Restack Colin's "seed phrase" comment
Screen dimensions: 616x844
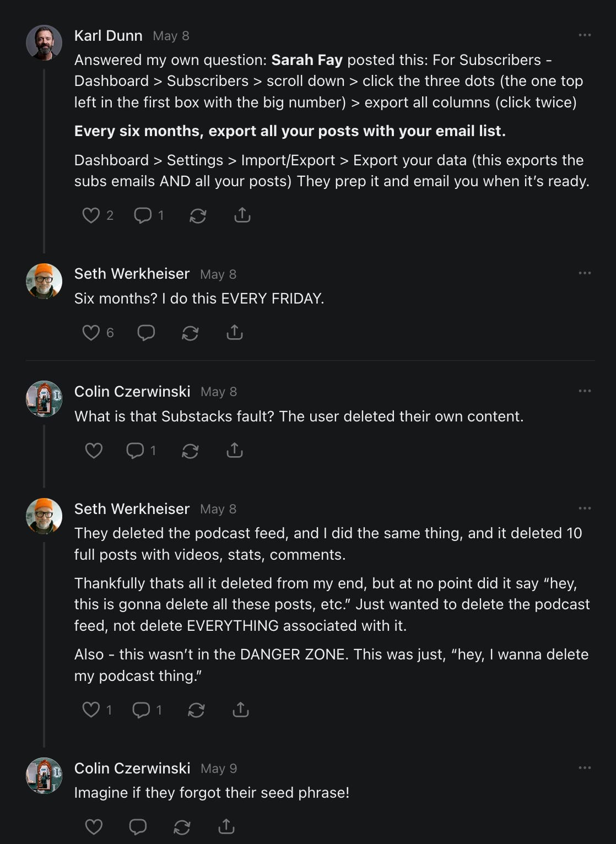(x=182, y=827)
